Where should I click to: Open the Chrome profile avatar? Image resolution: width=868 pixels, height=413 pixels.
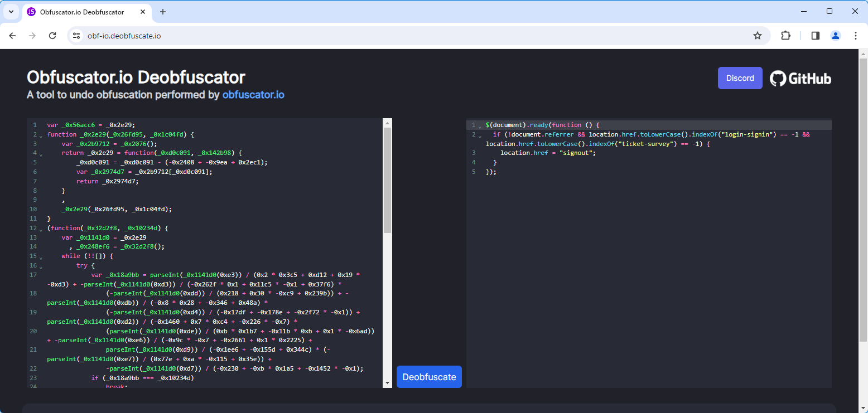tap(835, 36)
